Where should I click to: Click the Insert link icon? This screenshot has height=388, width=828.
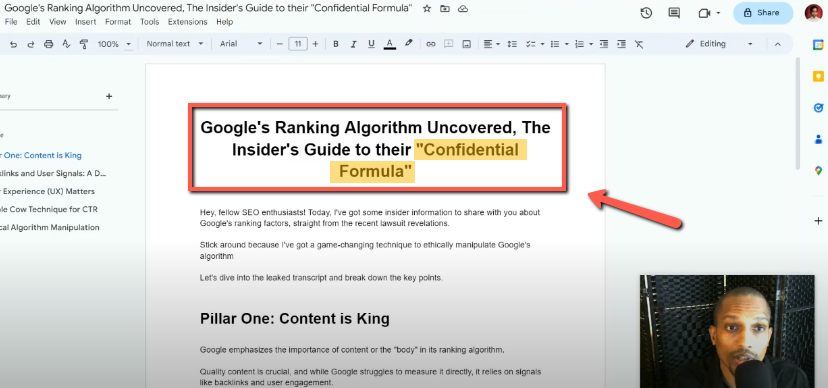click(431, 44)
